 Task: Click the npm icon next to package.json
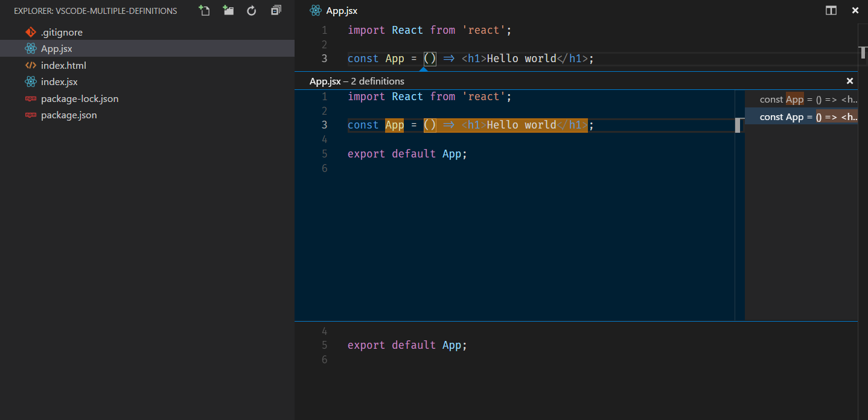click(x=32, y=115)
